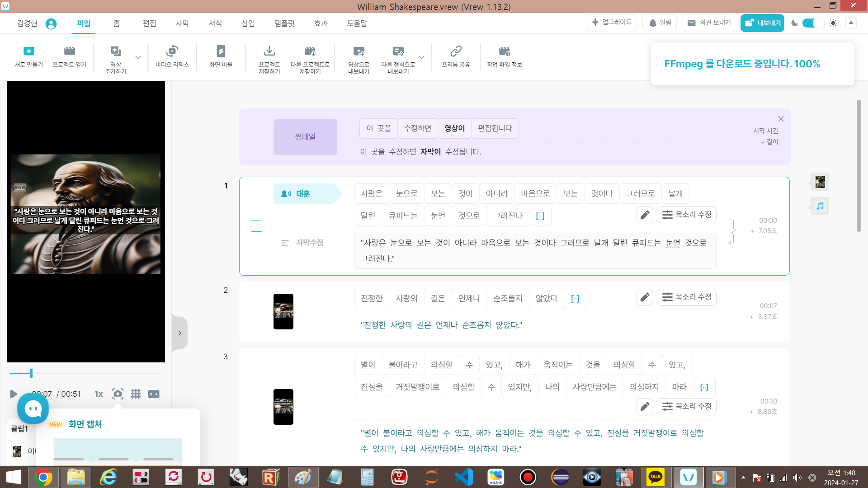Click the pencil edit icon in clip 1
The width and height of the screenshot is (868, 488).
[x=645, y=215]
